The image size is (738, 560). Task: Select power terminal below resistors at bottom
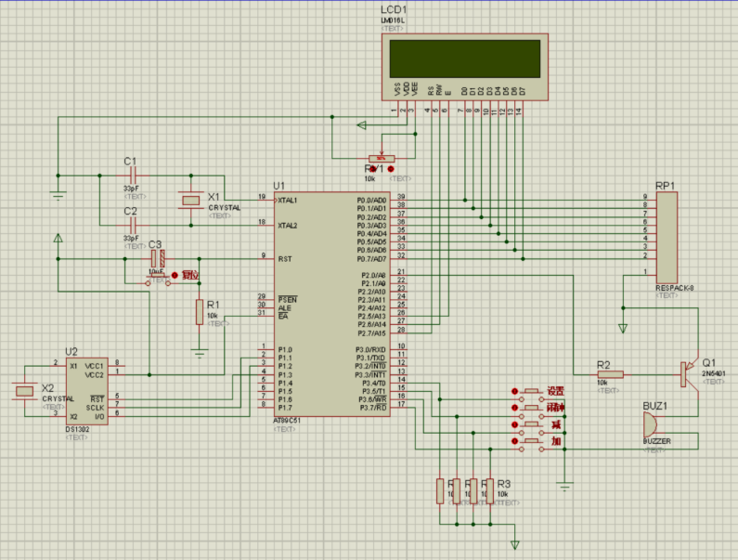(x=515, y=545)
